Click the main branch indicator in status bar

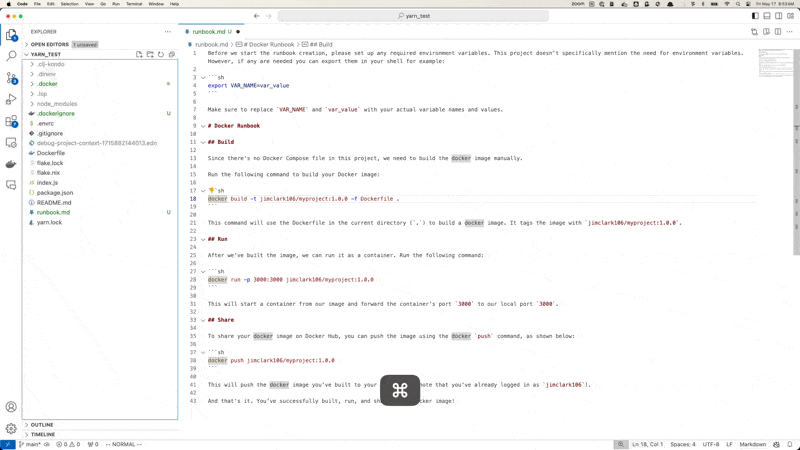pos(32,444)
